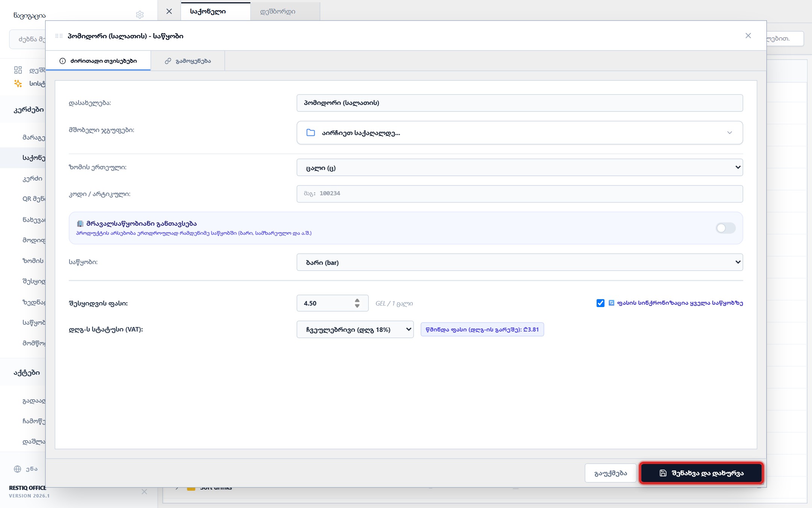
Task: Click the დასახელება input field
Action: pyautogui.click(x=520, y=103)
